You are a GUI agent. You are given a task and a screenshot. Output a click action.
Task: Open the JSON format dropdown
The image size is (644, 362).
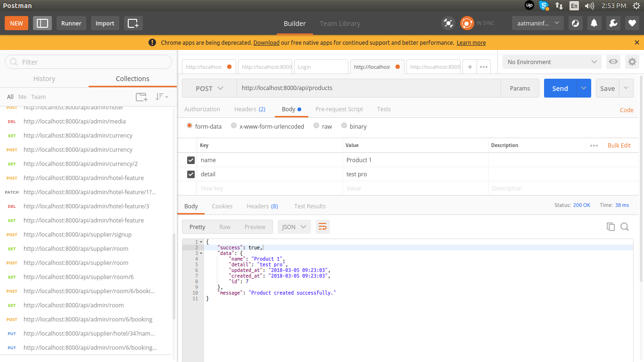point(294,227)
